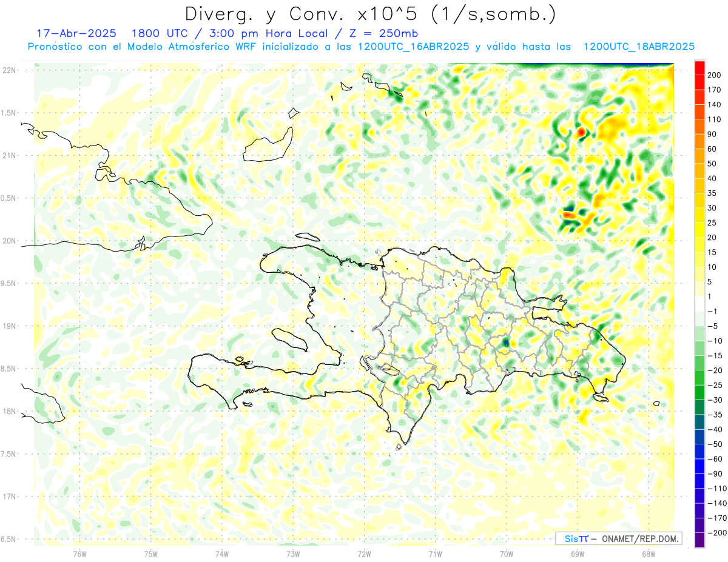Click the '18N' latitude label

tap(9, 411)
